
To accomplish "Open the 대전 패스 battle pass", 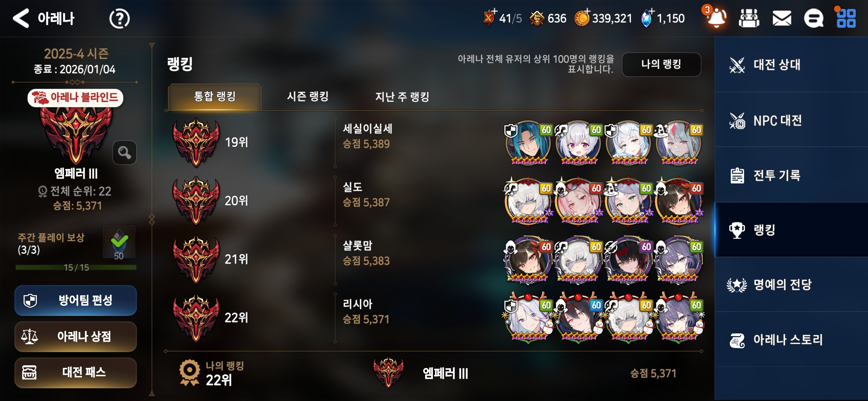I will 76,372.
